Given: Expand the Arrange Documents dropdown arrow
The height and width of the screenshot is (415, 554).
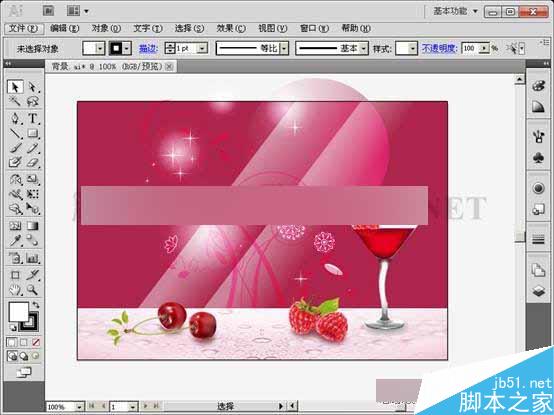Looking at the screenshot, I should click(x=87, y=11).
